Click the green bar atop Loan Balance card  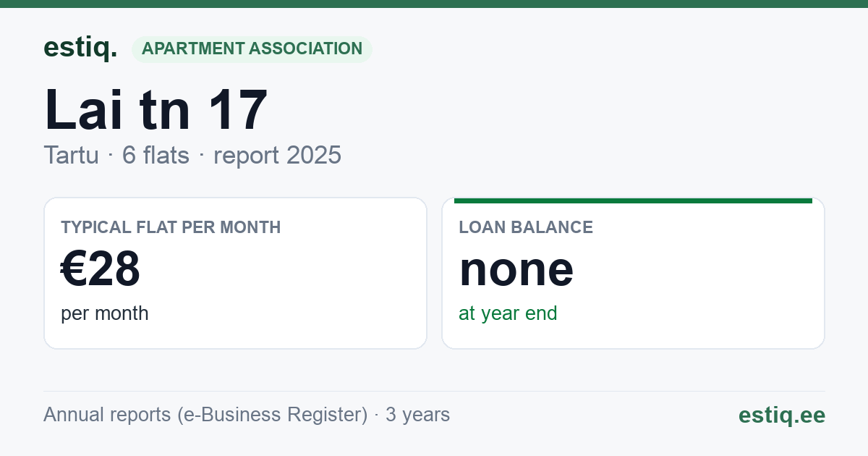(x=633, y=200)
